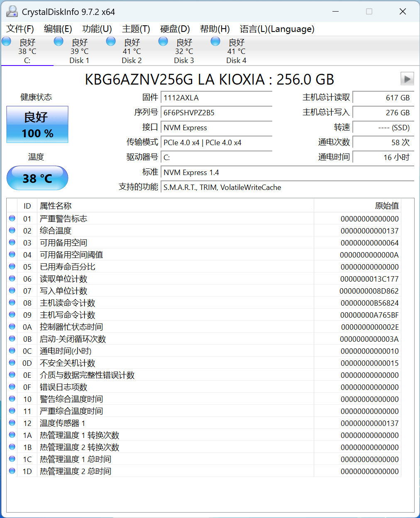Open the 硬盘(D) disk selection menu
The image size is (420, 518).
point(174,29)
